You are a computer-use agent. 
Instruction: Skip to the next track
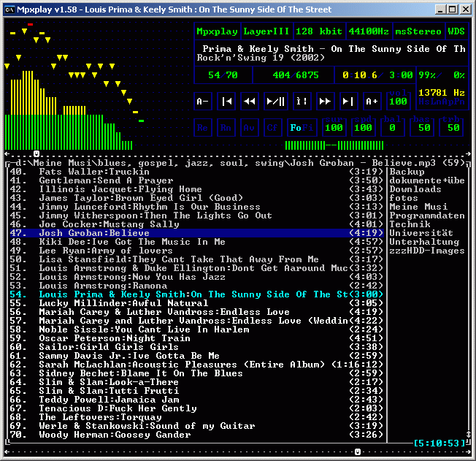click(x=349, y=102)
